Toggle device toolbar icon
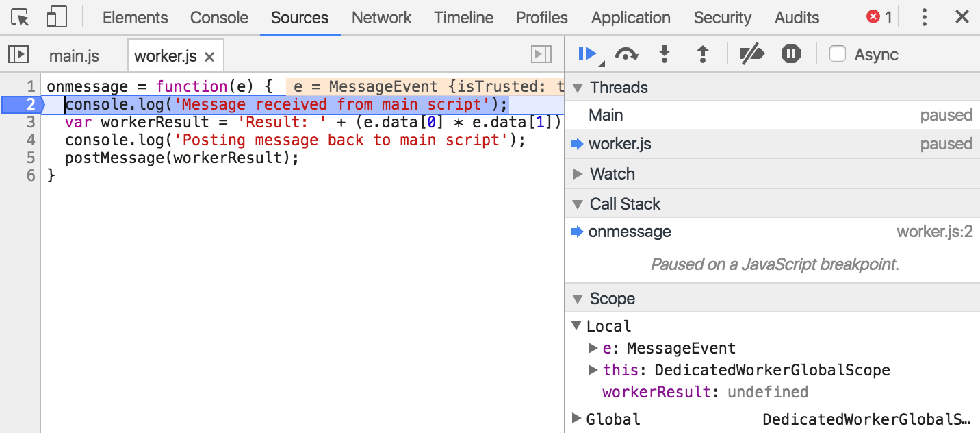Image resolution: width=980 pixels, height=433 pixels. pos(56,18)
